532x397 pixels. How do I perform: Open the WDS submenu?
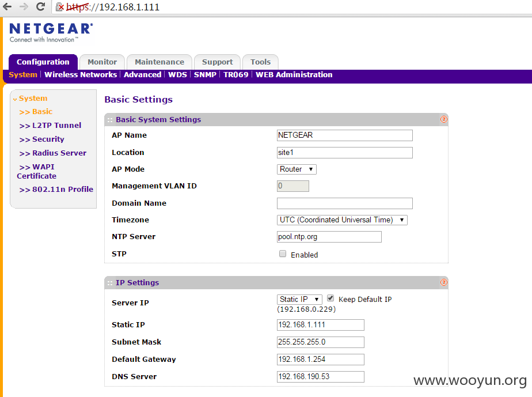[177, 75]
